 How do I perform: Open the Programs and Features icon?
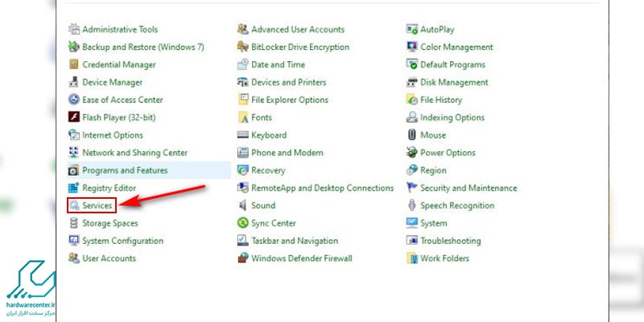click(x=74, y=171)
